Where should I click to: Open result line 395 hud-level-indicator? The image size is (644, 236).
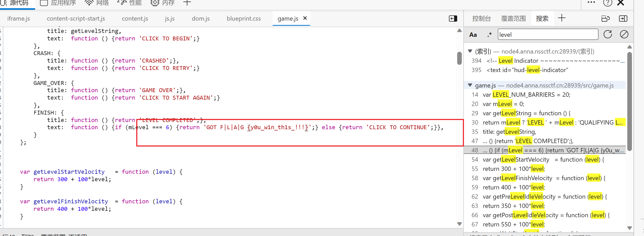pos(545,70)
